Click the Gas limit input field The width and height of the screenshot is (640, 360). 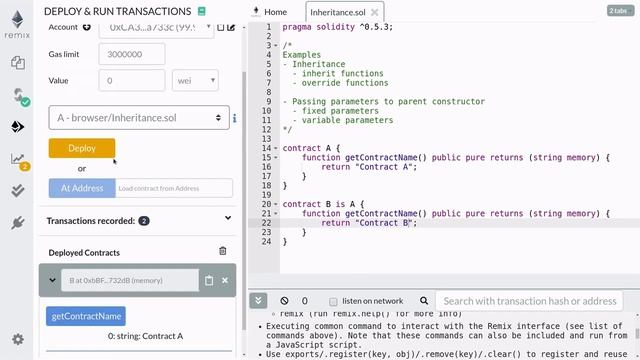[x=132, y=54]
